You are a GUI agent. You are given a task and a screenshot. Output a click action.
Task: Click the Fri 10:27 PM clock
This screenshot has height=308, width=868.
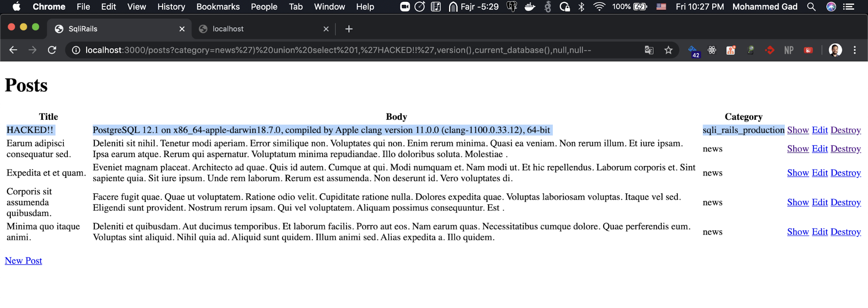(x=700, y=7)
